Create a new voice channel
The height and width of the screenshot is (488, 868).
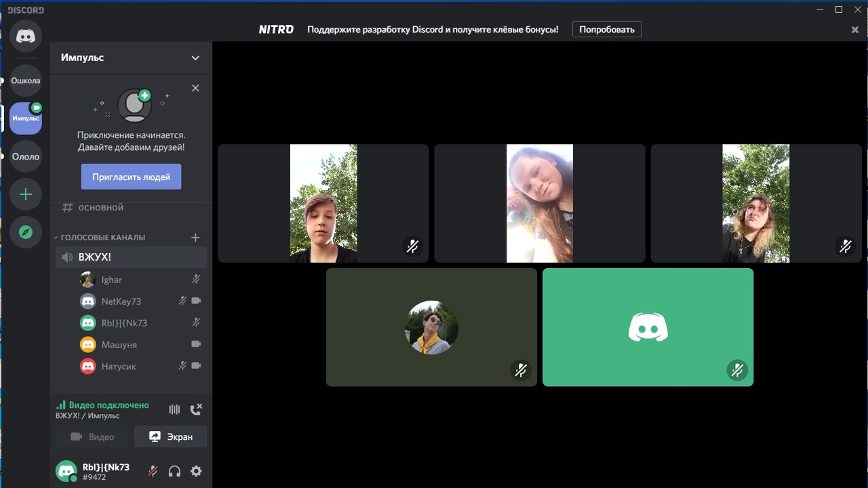point(195,238)
